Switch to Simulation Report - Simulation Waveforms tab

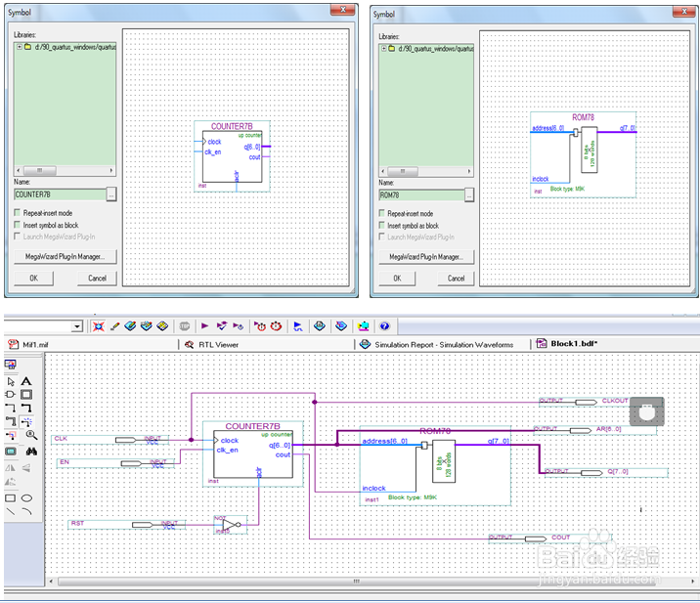pos(437,345)
